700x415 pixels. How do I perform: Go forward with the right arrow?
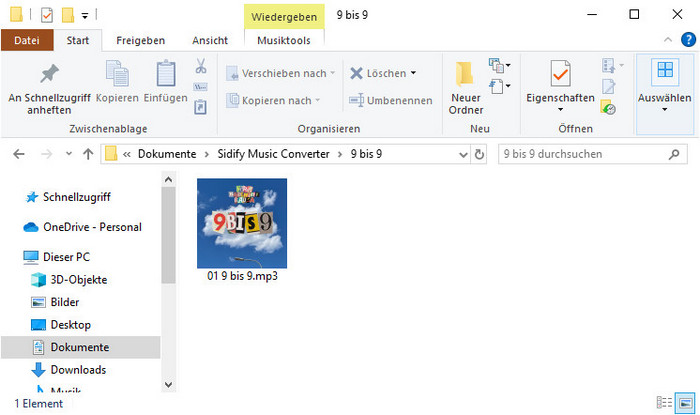point(46,154)
